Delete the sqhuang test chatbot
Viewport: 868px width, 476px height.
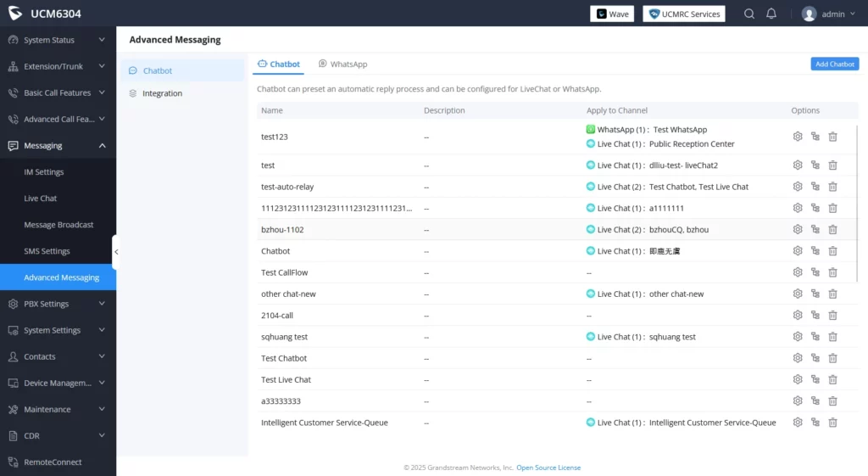point(832,336)
